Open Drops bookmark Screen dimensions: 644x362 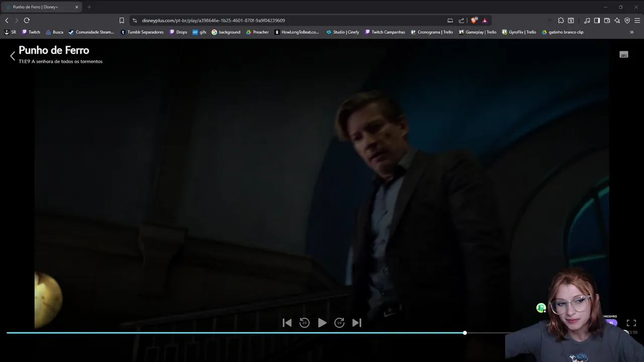178,32
